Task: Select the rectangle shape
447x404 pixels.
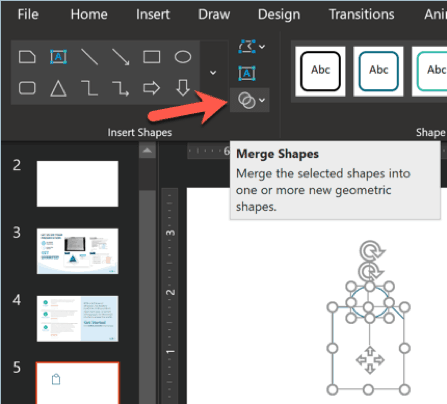Action: 152,57
